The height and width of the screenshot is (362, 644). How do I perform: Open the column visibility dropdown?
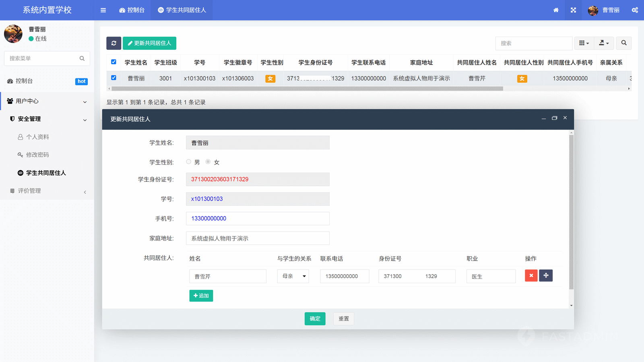click(x=584, y=43)
